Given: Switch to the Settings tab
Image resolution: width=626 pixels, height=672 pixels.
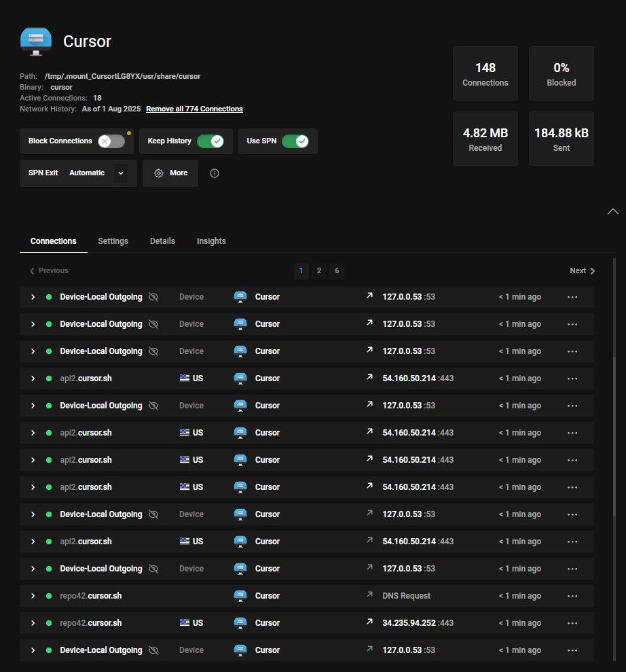Looking at the screenshot, I should [113, 241].
